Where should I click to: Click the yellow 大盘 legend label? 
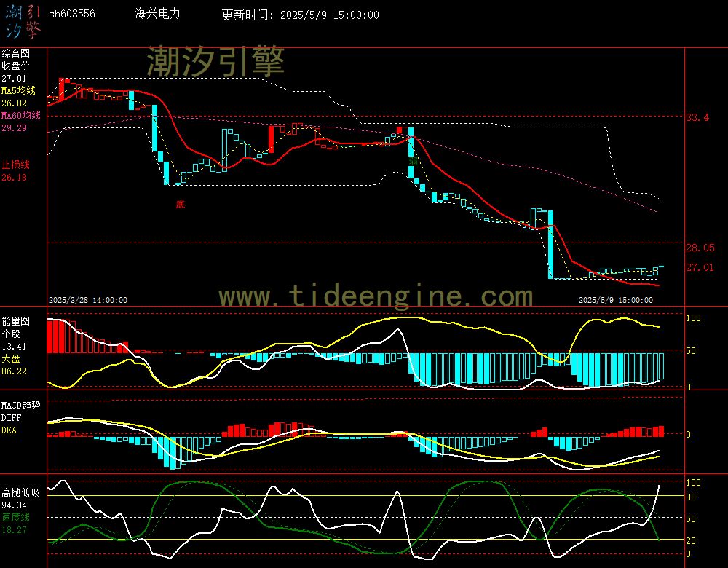coord(11,358)
